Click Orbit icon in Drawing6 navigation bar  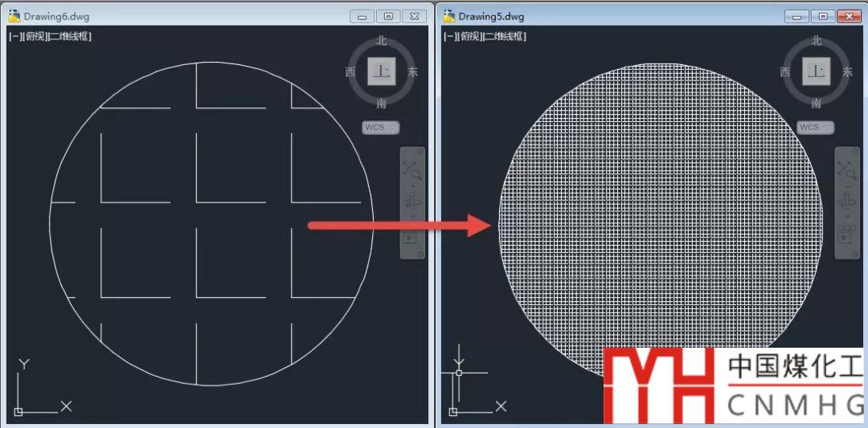(412, 202)
